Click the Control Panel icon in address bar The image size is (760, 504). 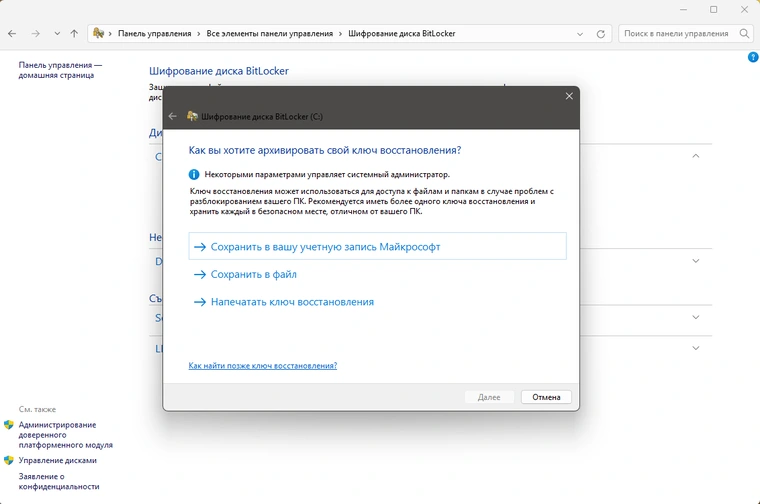coord(99,33)
